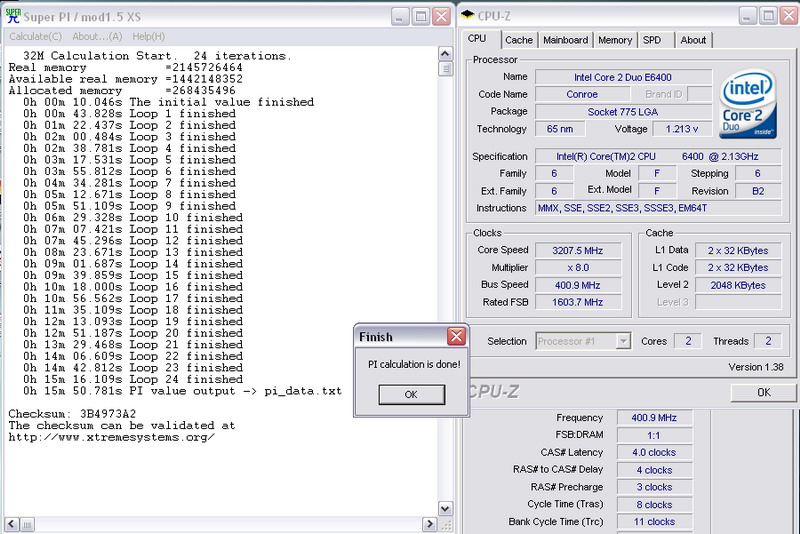The width and height of the screenshot is (800, 534).
Task: Open the Help(H) menu in Super PI
Action: click(x=148, y=37)
